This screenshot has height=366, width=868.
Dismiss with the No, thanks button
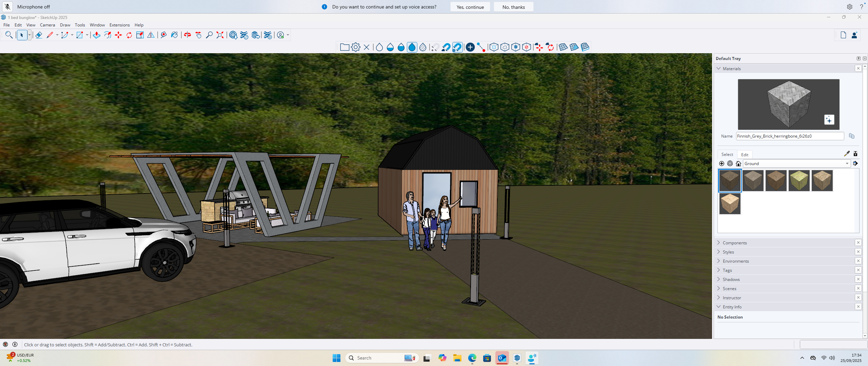point(513,7)
